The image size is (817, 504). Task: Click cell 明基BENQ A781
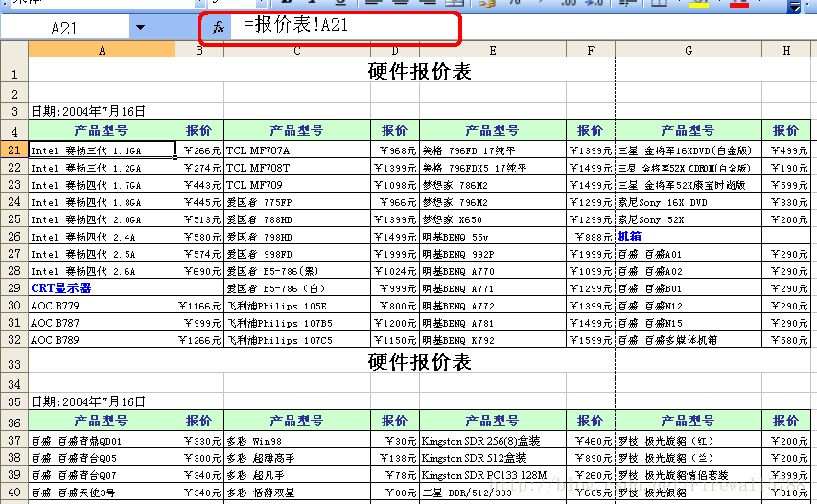[x=492, y=323]
